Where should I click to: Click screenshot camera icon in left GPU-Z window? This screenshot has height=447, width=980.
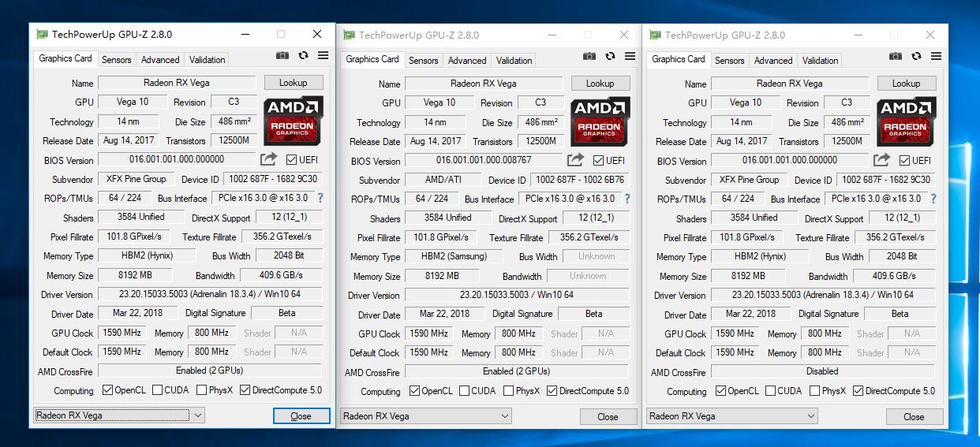coord(282,56)
